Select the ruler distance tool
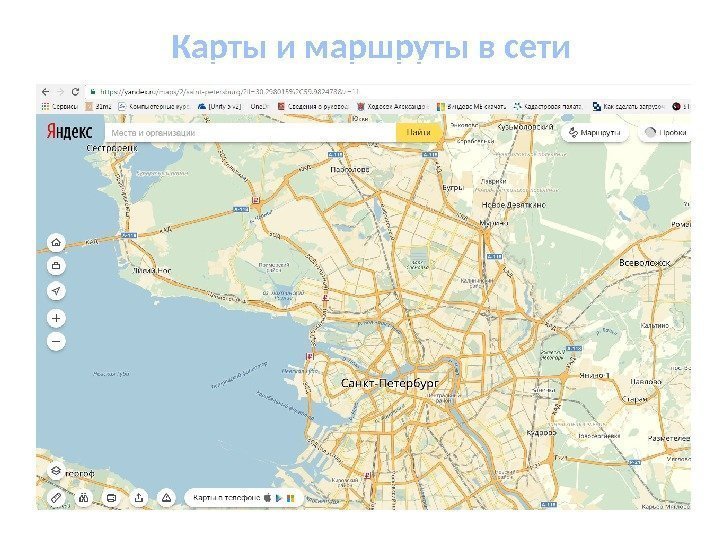This screenshot has height=540, width=720. [x=56, y=498]
